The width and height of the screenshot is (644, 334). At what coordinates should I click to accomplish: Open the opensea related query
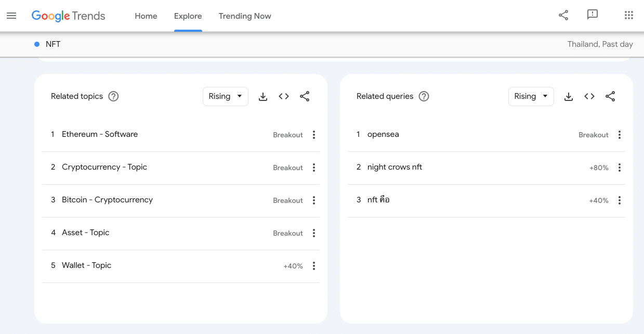pos(383,134)
